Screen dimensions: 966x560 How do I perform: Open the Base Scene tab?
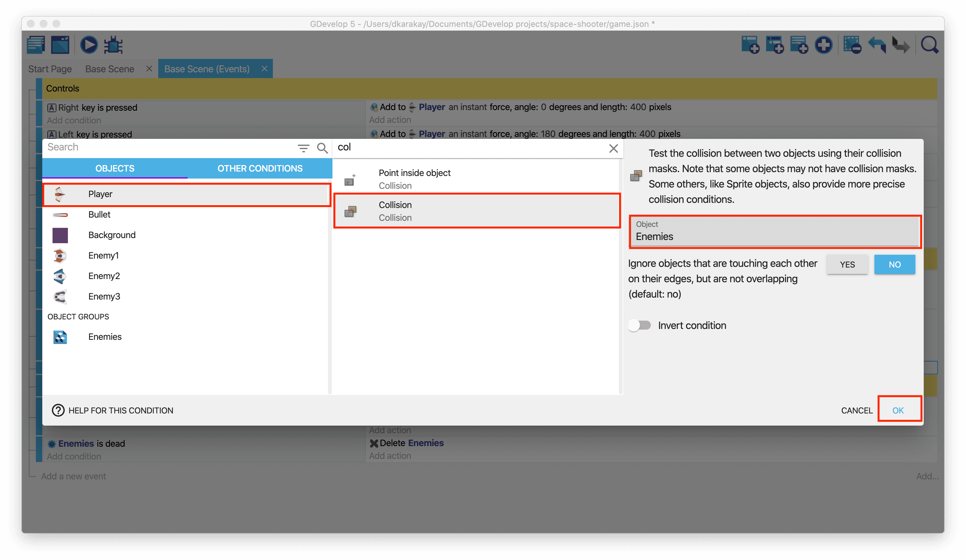tap(110, 69)
